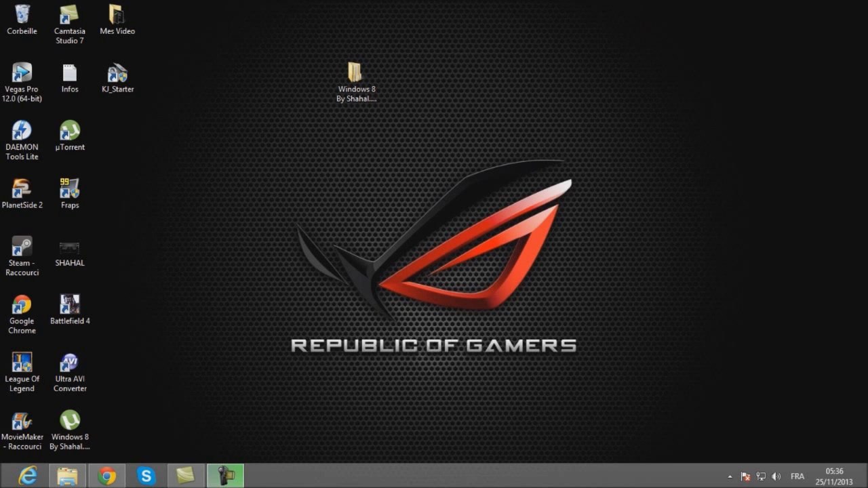Change the FRA input language

coord(797,476)
